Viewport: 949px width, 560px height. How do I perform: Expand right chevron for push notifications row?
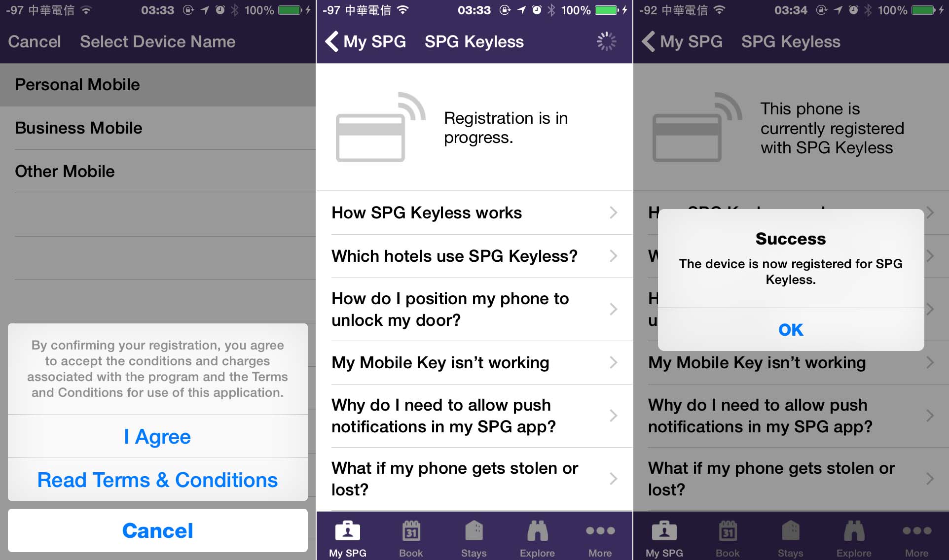coord(930,416)
